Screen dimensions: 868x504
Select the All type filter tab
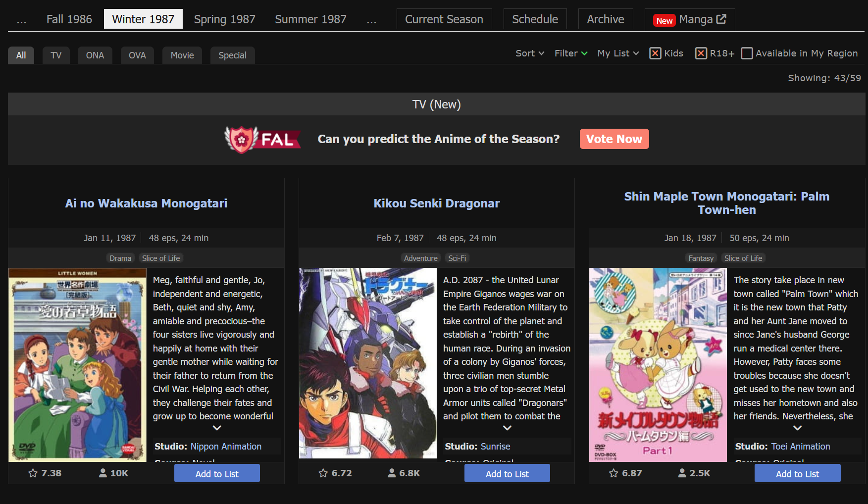point(21,55)
